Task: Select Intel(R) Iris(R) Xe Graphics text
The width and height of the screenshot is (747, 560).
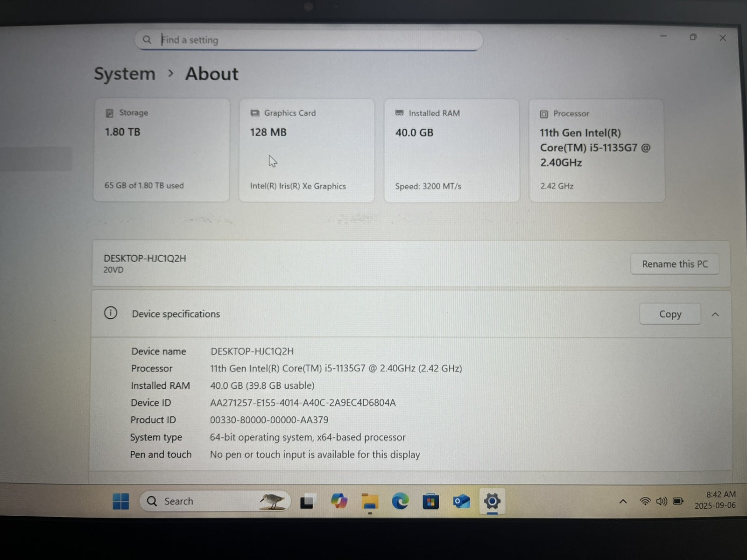Action: (298, 186)
